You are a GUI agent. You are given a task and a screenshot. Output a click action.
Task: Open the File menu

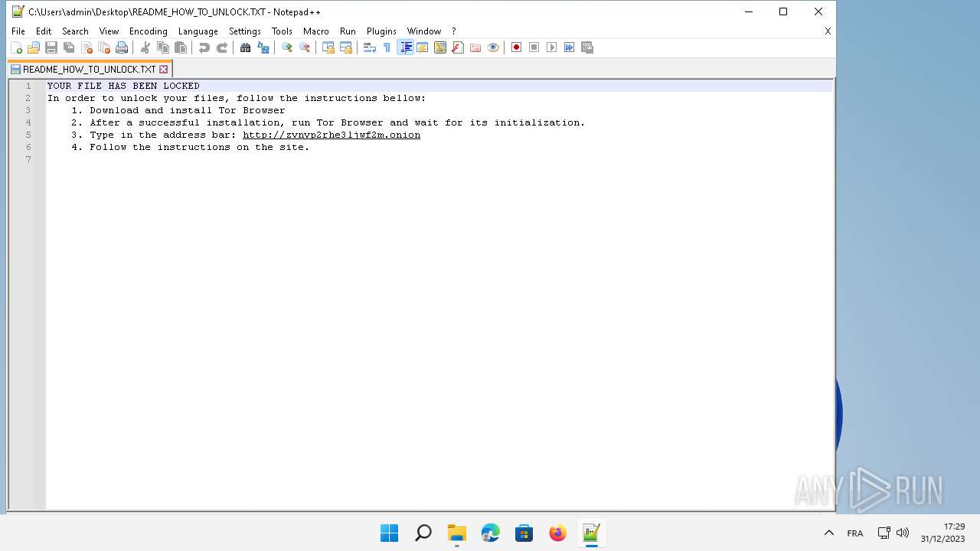tap(18, 31)
